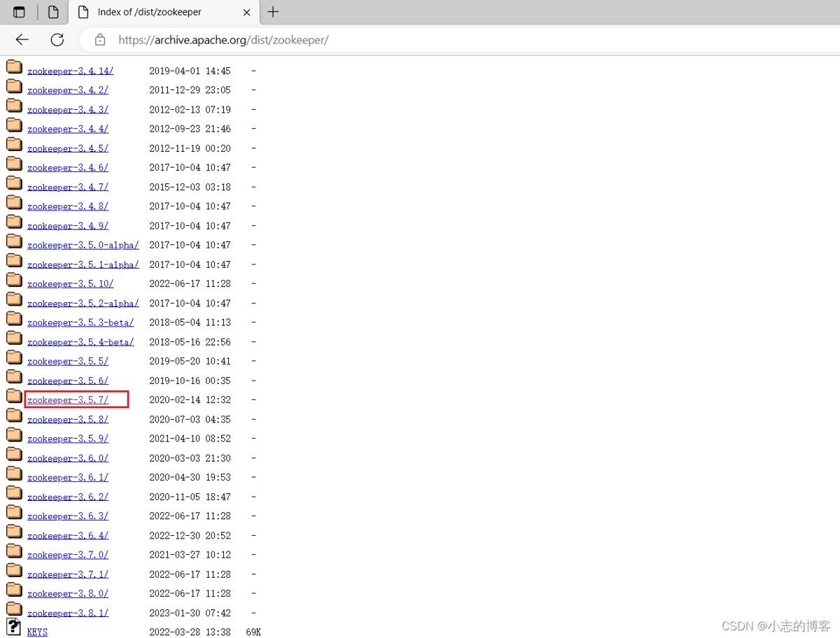The width and height of the screenshot is (840, 638).
Task: Click the site info lock icon
Action: point(100,40)
